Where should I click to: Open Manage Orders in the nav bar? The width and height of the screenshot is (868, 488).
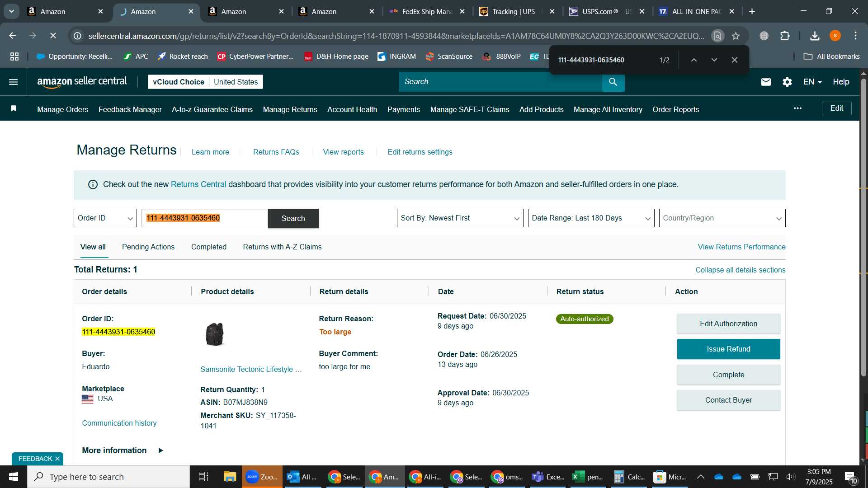point(63,109)
